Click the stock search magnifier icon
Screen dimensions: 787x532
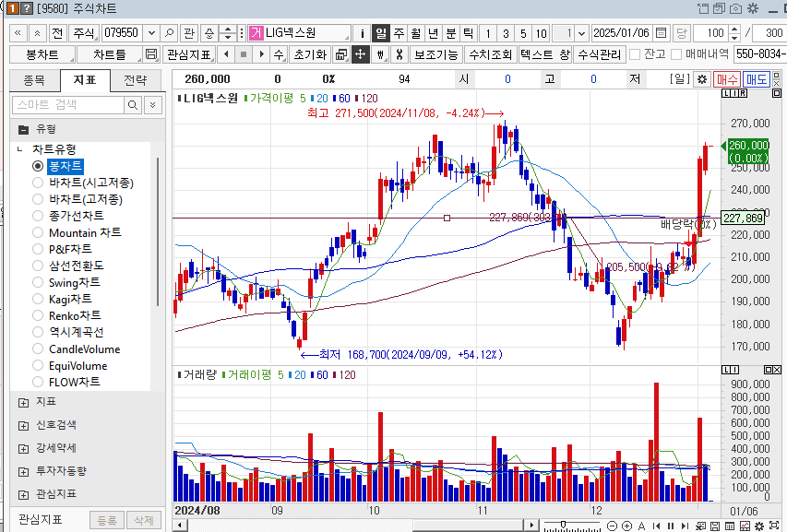pyautogui.click(x=170, y=33)
